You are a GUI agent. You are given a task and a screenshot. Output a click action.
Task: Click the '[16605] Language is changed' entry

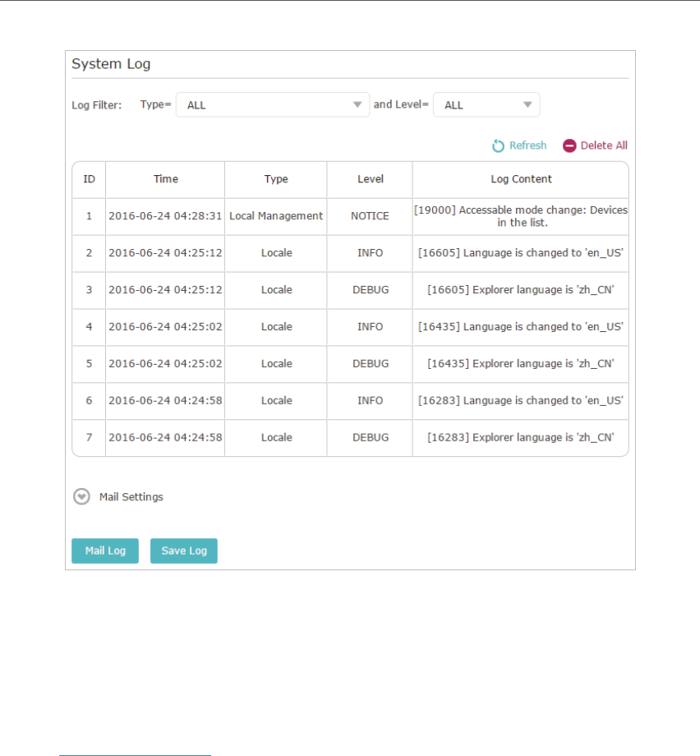point(521,253)
